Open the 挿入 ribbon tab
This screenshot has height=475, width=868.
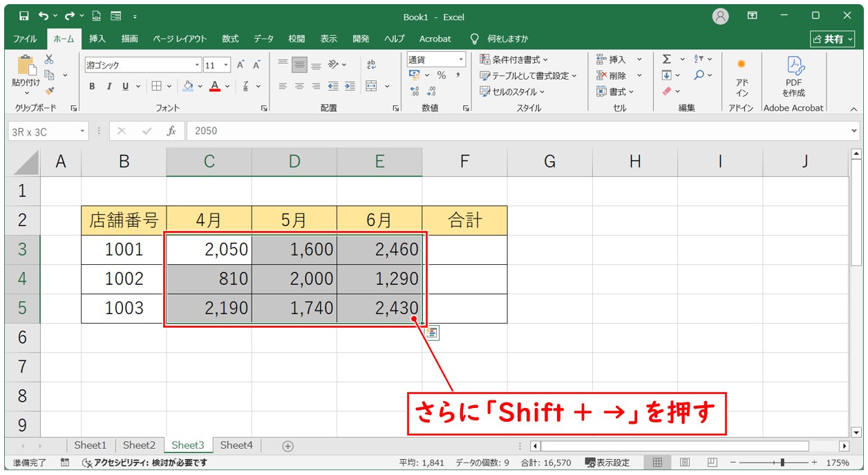click(x=97, y=39)
